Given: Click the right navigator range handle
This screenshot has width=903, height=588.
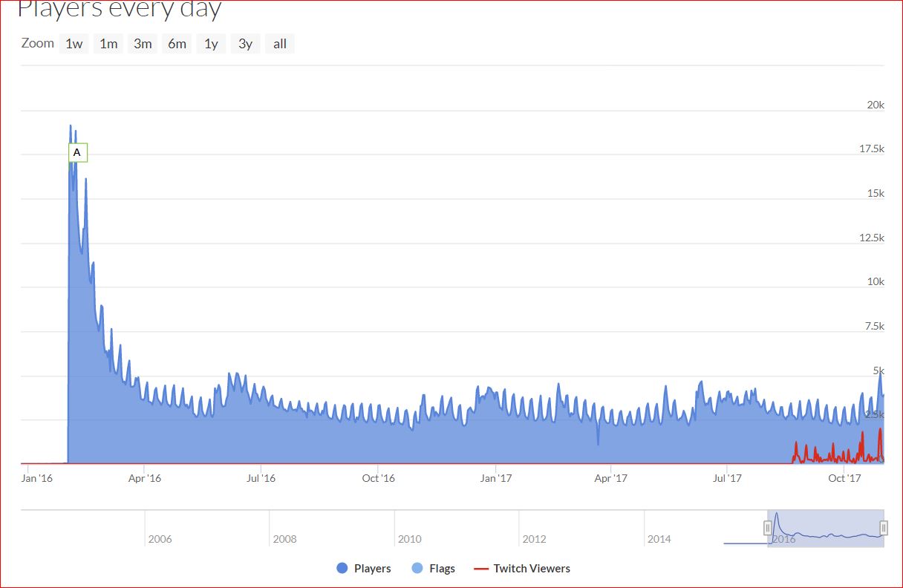Looking at the screenshot, I should 884,528.
